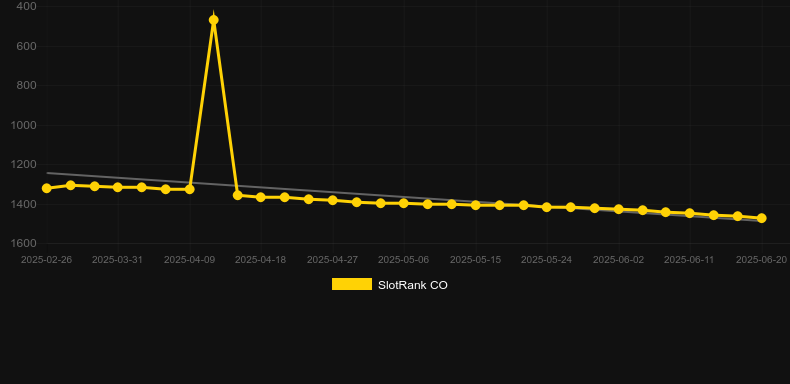Viewport: 790px width, 384px height.
Task: Click the x-axis label 2025-06-02
Action: point(618,260)
